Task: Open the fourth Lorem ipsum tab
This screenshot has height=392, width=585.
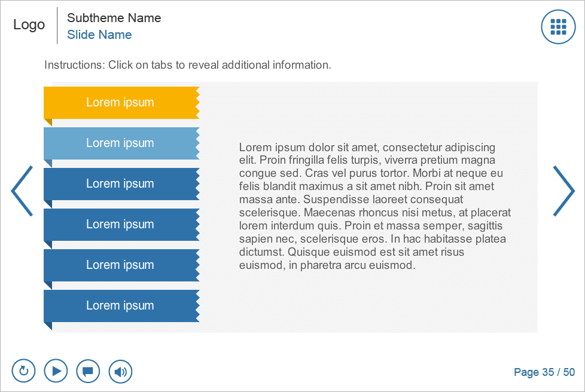Action: (x=120, y=224)
